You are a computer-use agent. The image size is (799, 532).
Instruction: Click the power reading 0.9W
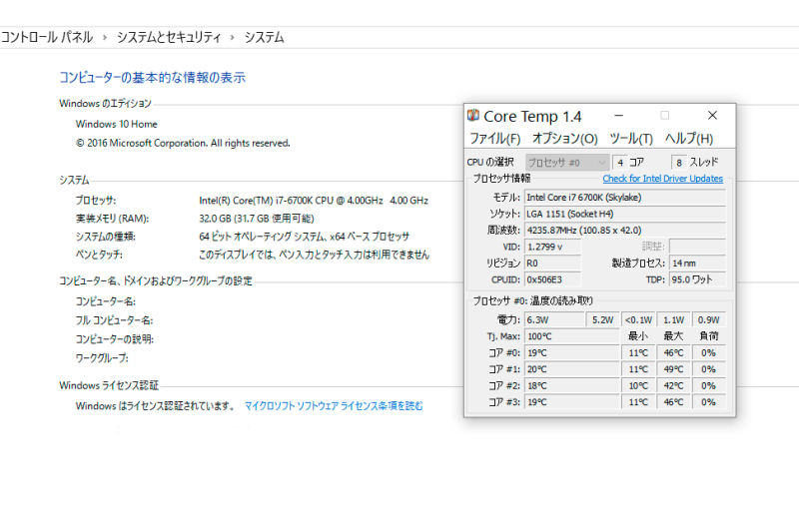click(x=709, y=319)
